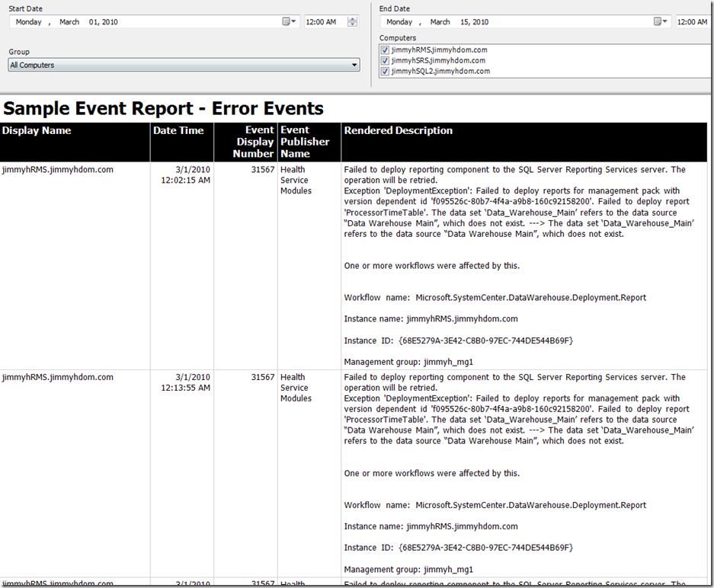Click 'Health Service Modules' in the 12:13:55 AM row
The height and width of the screenshot is (588, 714).
click(x=296, y=388)
